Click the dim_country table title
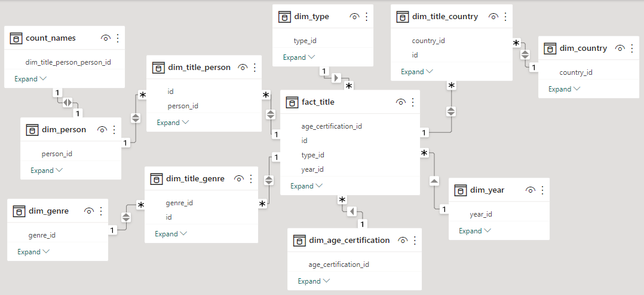This screenshot has width=644, height=295. click(583, 48)
